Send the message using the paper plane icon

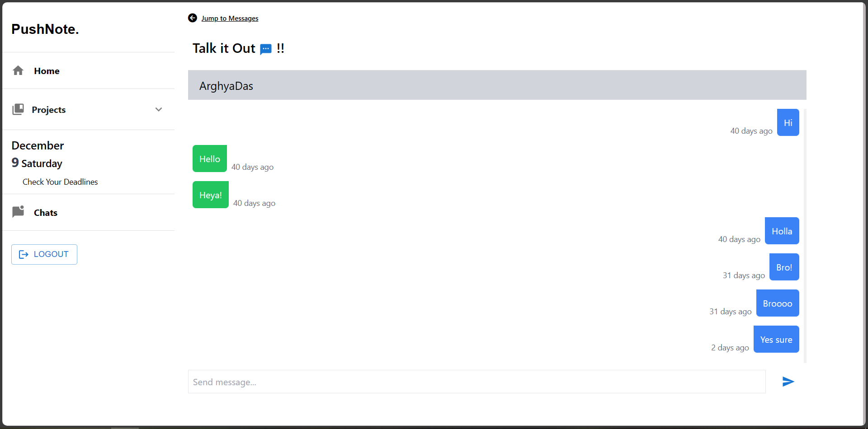point(788,382)
